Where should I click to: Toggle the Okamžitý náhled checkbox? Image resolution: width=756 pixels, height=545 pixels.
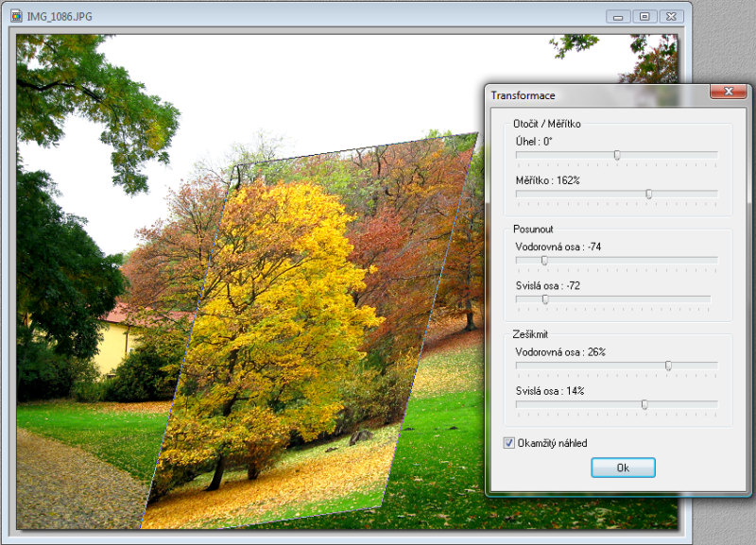tap(508, 443)
